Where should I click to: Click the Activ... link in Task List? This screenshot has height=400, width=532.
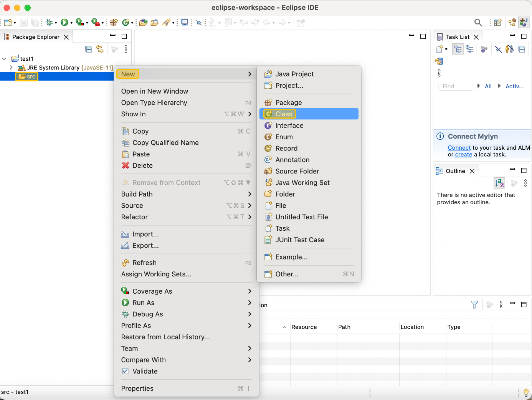point(515,86)
